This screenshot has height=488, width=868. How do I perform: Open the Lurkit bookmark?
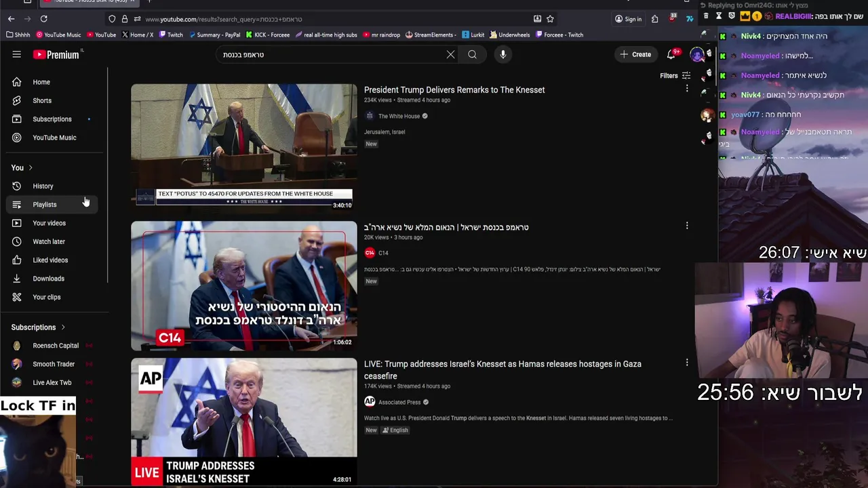pos(473,35)
